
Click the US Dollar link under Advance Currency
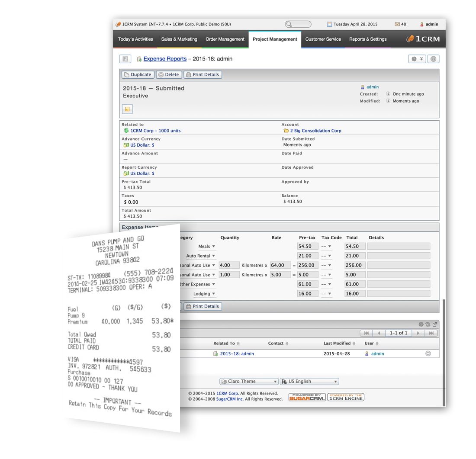pos(142,145)
